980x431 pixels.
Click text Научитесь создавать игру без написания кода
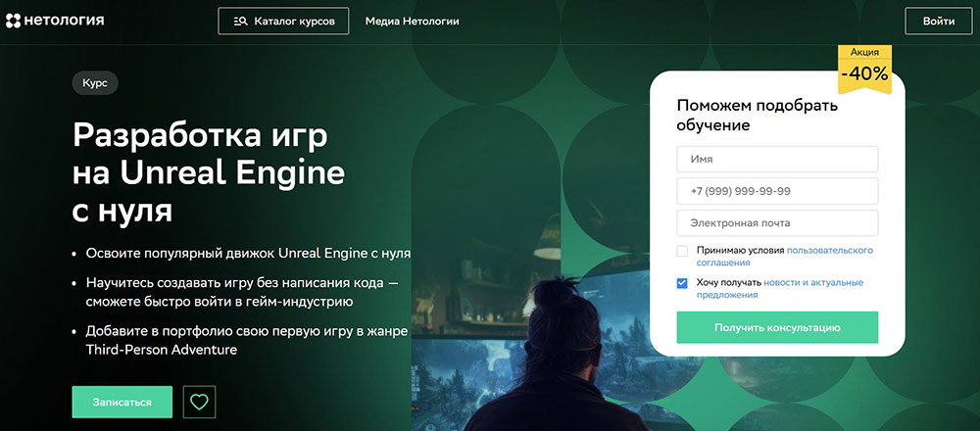coord(242,292)
